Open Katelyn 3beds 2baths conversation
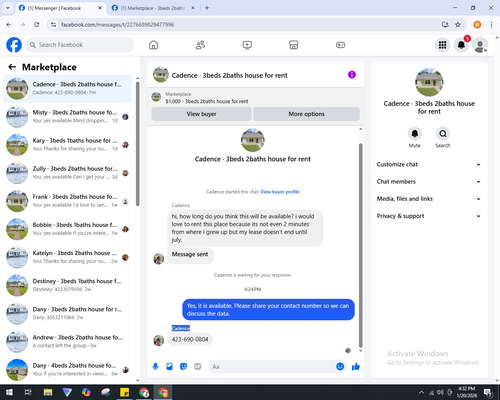 67,257
